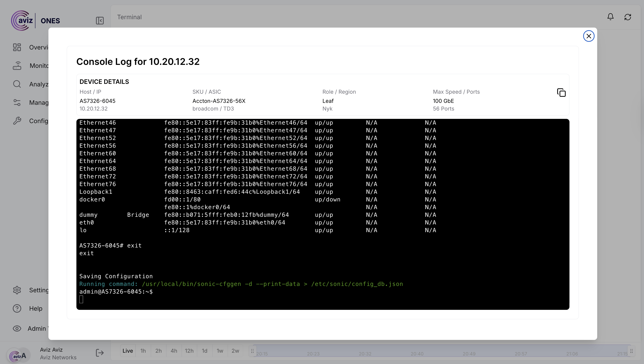The image size is (644, 364).
Task: Select the 12h time range
Action: (189, 351)
